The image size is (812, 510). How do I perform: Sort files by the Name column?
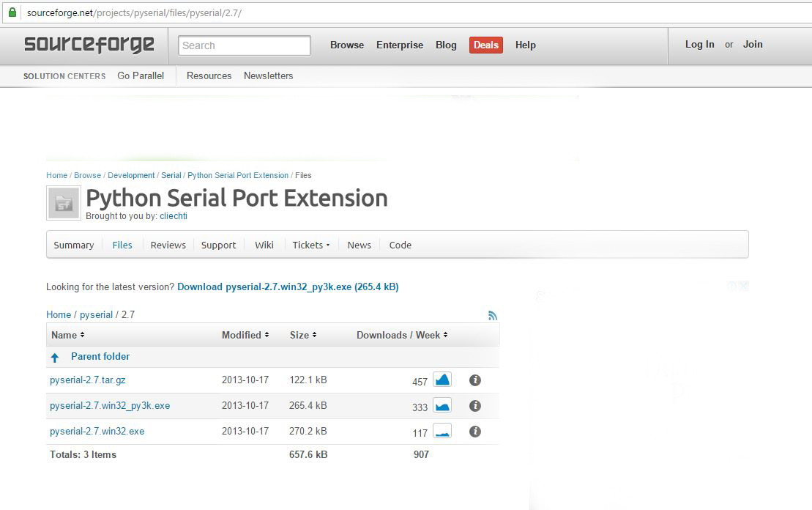pyautogui.click(x=67, y=335)
